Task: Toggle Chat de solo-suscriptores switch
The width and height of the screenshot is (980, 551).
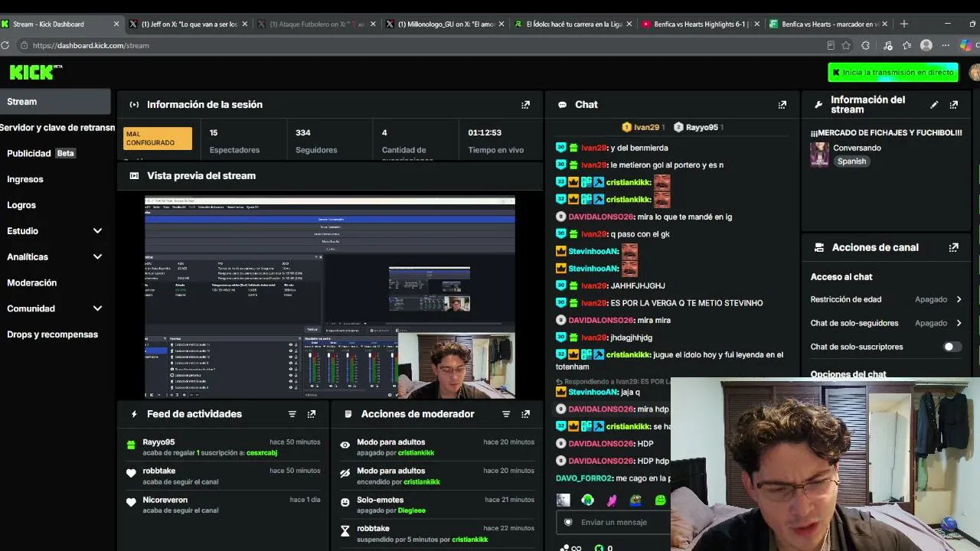Action: 952,347
